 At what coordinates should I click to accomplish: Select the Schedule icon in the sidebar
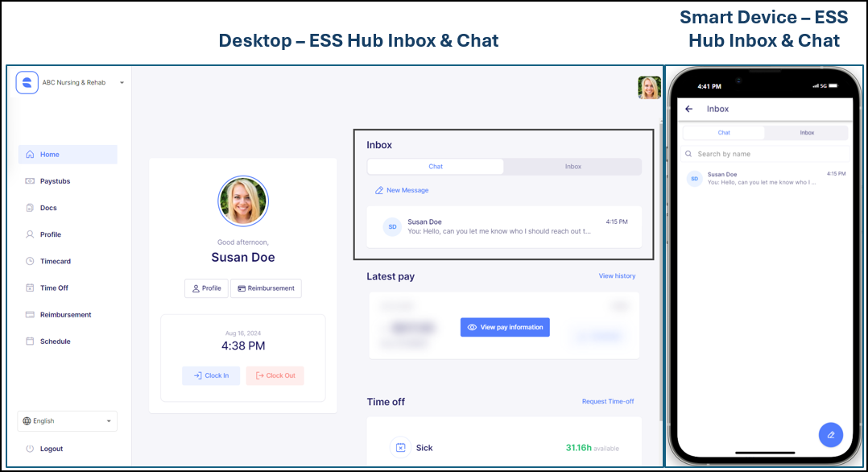tap(29, 341)
